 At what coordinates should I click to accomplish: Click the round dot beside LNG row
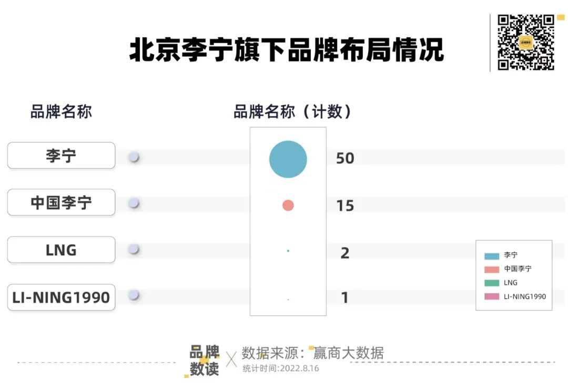click(134, 249)
